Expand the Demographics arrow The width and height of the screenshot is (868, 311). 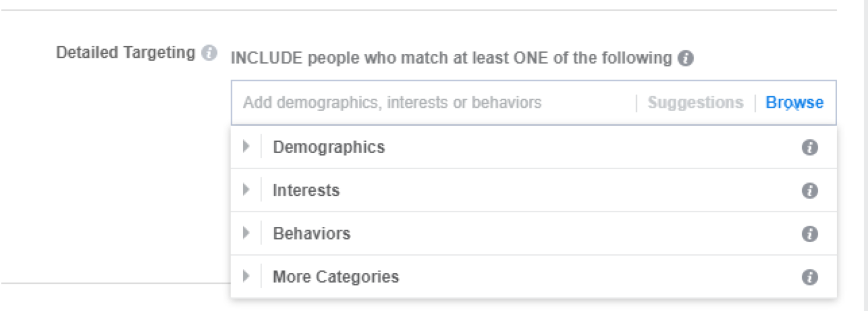[246, 146]
